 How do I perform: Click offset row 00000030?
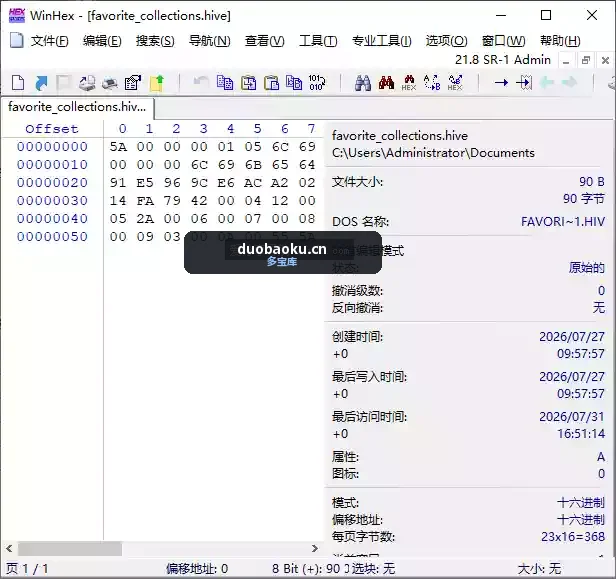tap(52, 201)
